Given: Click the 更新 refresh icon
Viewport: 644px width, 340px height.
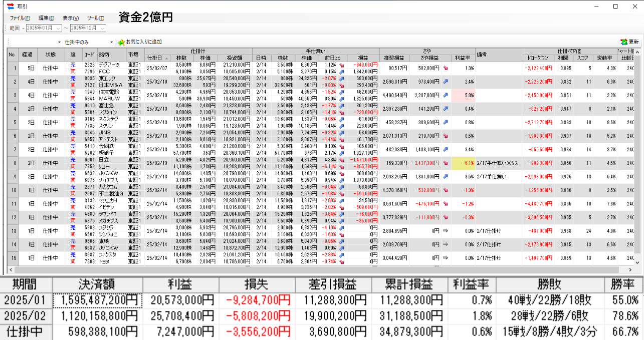Looking at the screenshot, I should 623,42.
